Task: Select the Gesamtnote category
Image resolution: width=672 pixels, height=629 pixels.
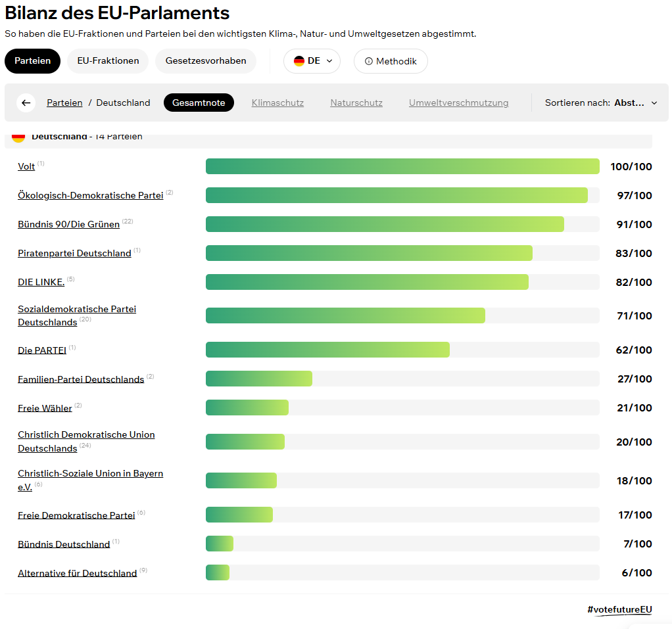Action: coord(199,103)
